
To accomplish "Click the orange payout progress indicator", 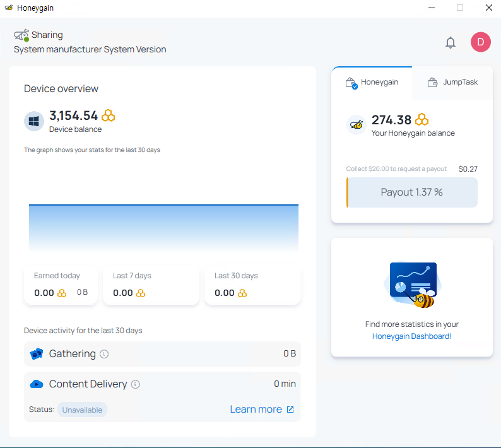I will pyautogui.click(x=347, y=192).
